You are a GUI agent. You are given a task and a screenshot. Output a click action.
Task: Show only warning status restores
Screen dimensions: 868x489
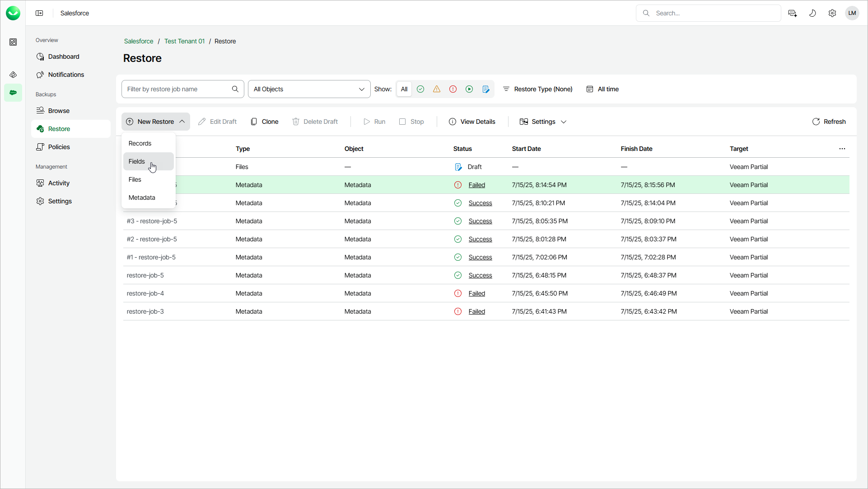[437, 89]
